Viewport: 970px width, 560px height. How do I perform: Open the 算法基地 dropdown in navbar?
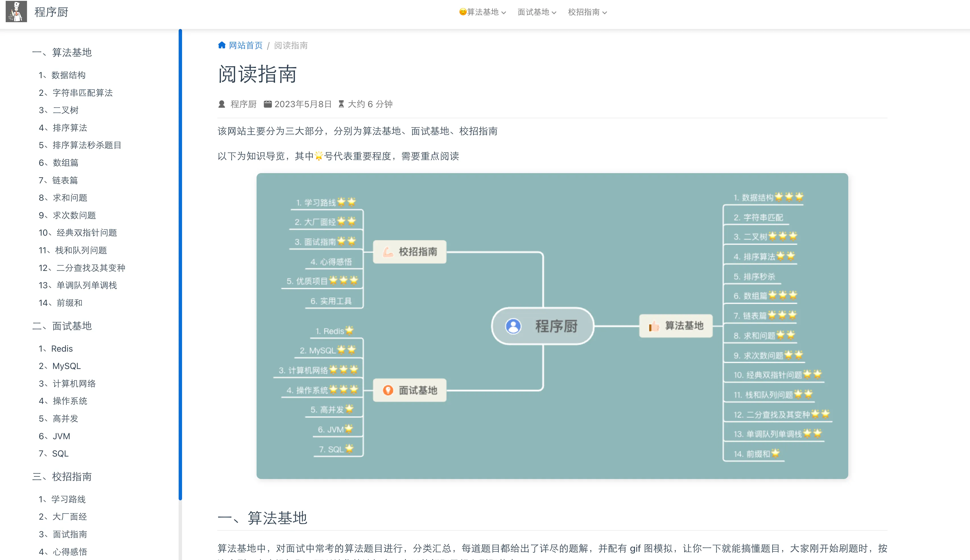[x=482, y=12]
